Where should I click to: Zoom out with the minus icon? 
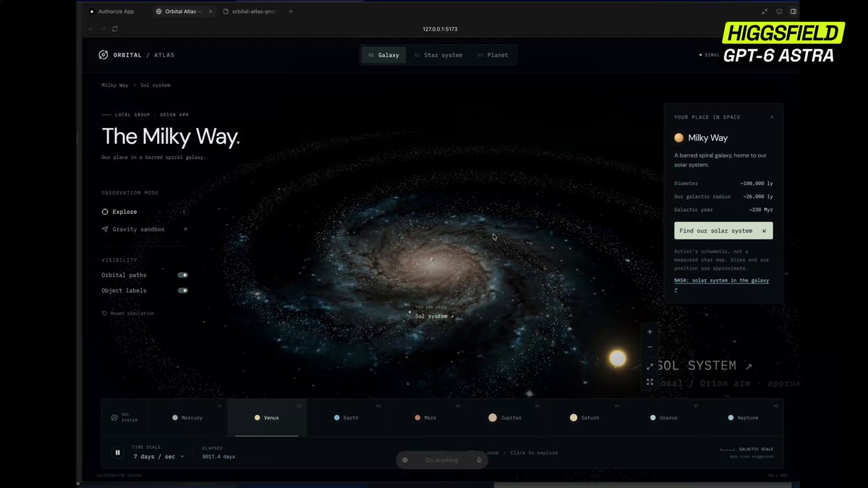coord(650,347)
